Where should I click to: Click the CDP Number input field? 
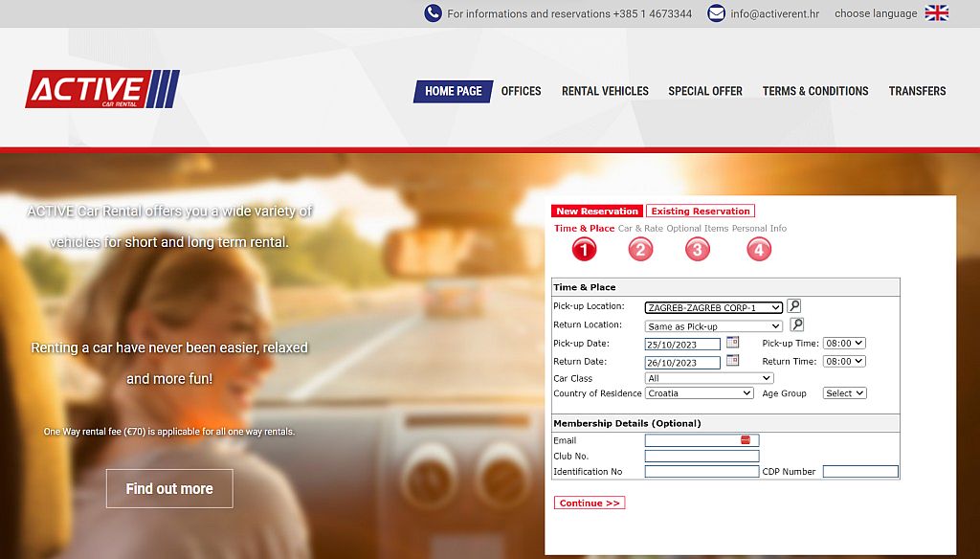click(x=860, y=472)
